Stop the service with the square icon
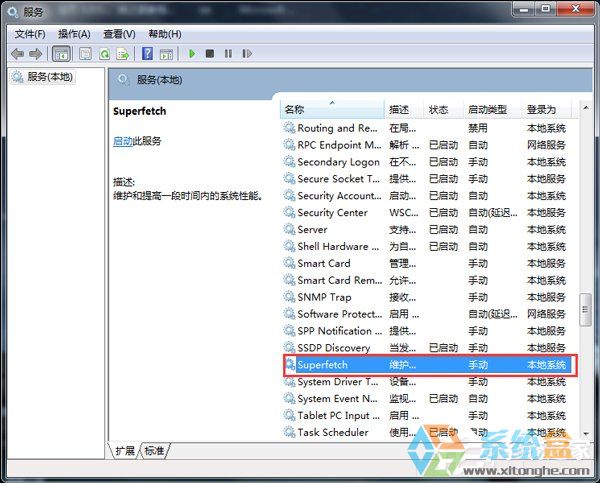 [x=210, y=54]
